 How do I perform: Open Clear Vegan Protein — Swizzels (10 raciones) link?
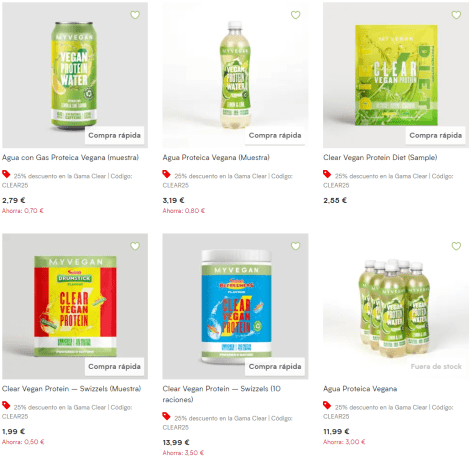pyautogui.click(x=222, y=394)
